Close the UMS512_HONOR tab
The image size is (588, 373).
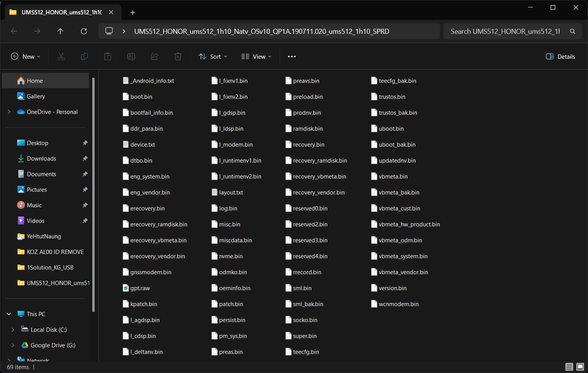point(111,12)
